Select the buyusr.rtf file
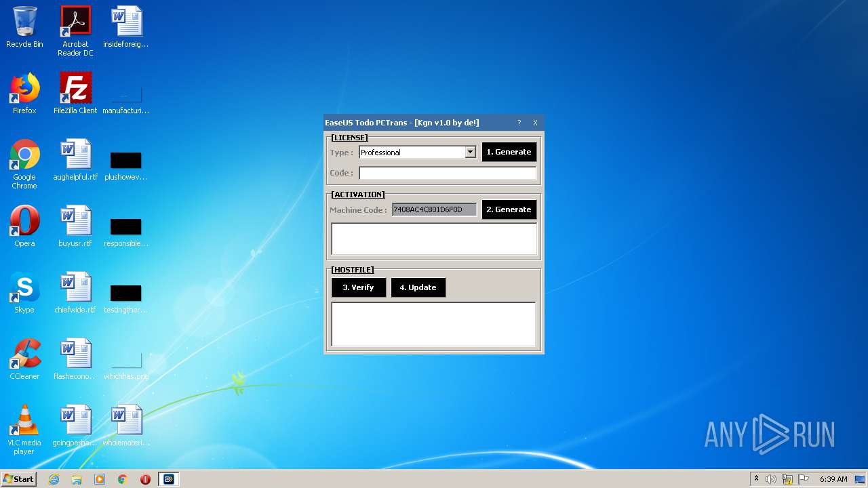The image size is (868, 488). coord(75,227)
